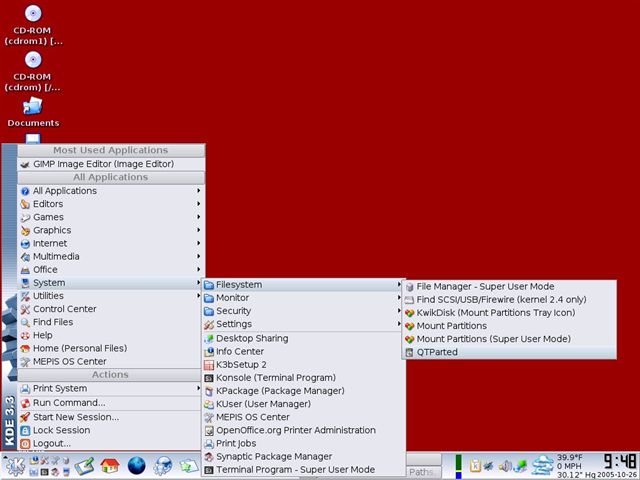
Task: Open MEPIS OS Center below Home entry
Action: pos(111,362)
